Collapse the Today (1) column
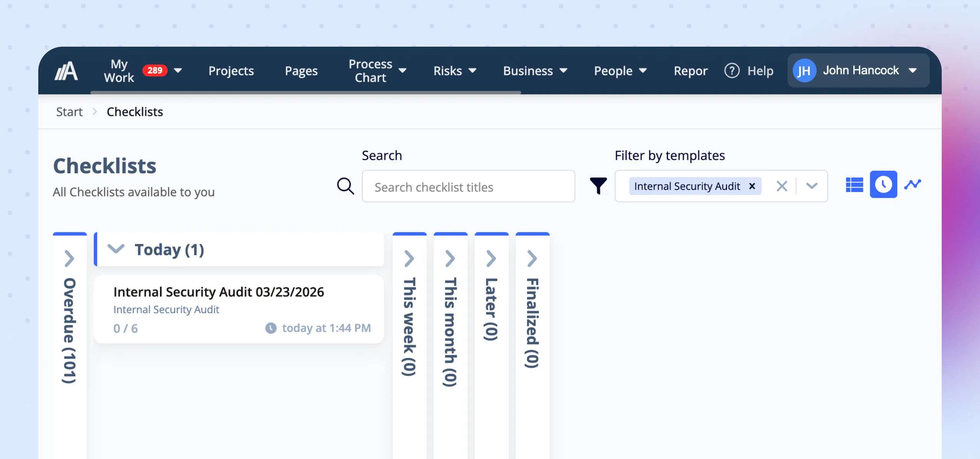Screen dimensions: 980x459 [x=116, y=249]
